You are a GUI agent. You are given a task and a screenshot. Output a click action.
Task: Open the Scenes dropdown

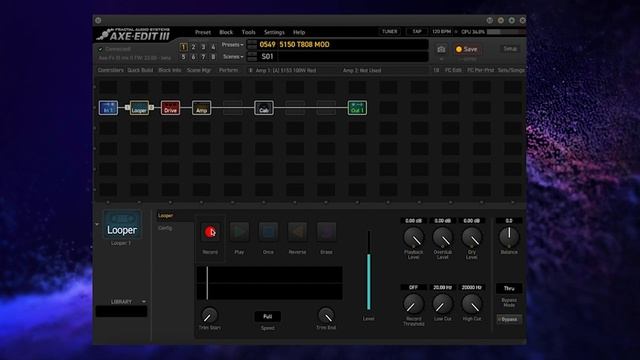click(233, 57)
